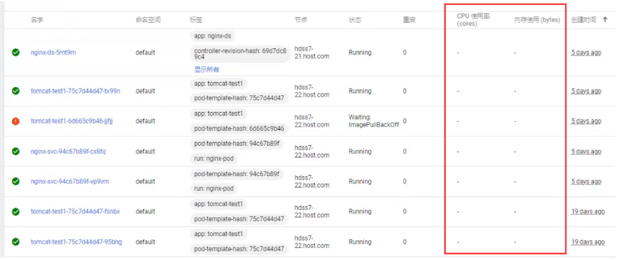Click the 命名空间 column header
This screenshot has height=260, width=644.
pos(148,20)
